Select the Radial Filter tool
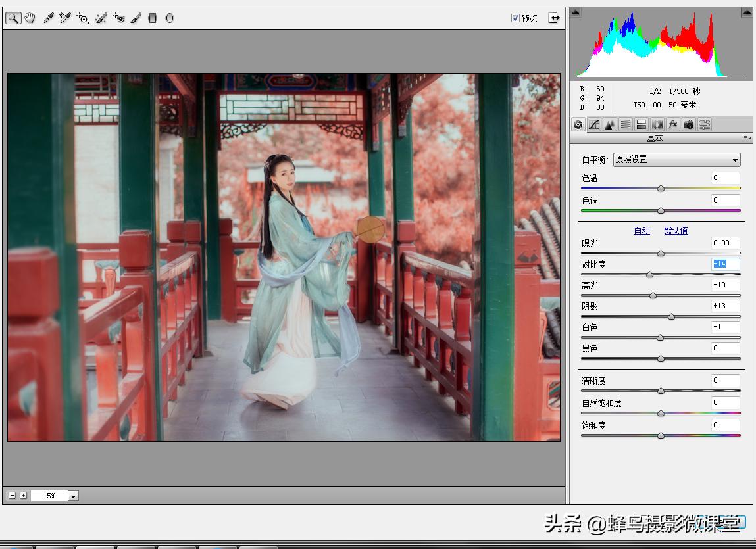Screen dimensions: 756x549 [x=169, y=18]
